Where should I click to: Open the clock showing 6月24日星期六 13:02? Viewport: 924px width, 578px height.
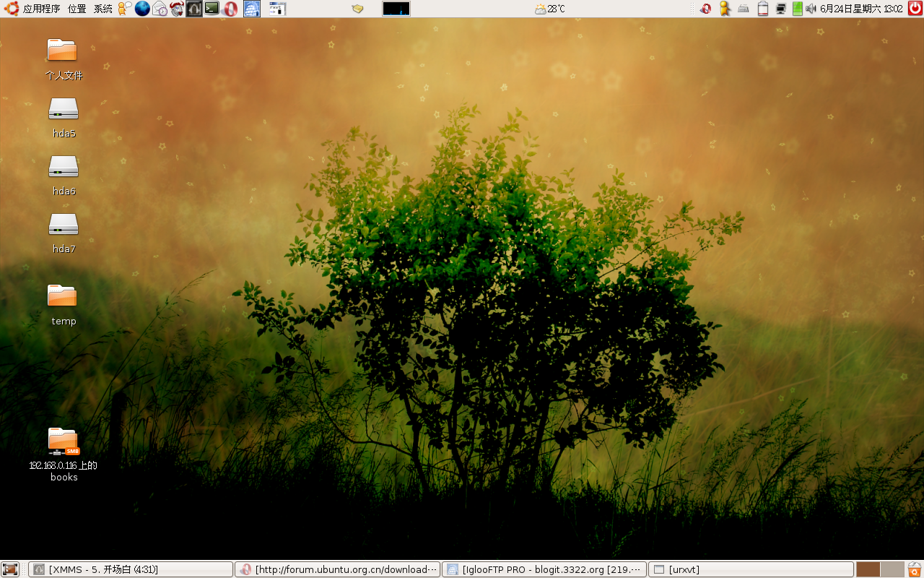tap(861, 9)
